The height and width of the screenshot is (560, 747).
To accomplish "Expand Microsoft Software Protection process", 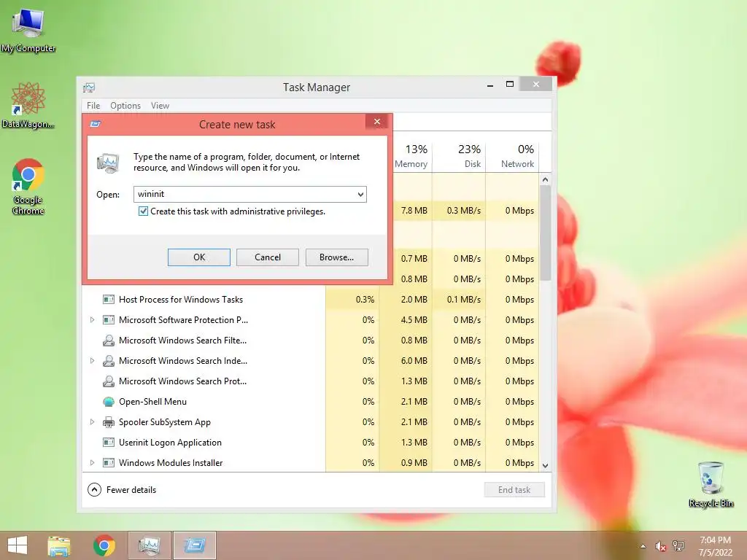I will coord(93,320).
